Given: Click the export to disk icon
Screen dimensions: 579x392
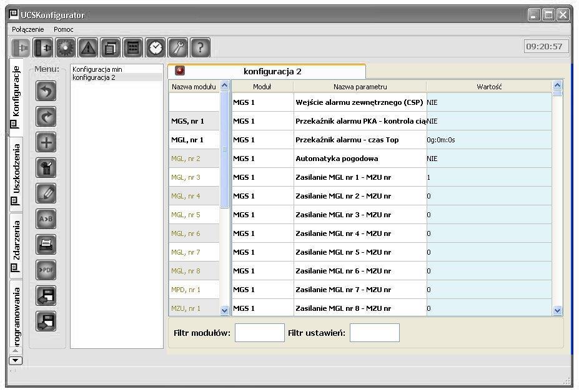Looking at the screenshot, I should point(46,321).
